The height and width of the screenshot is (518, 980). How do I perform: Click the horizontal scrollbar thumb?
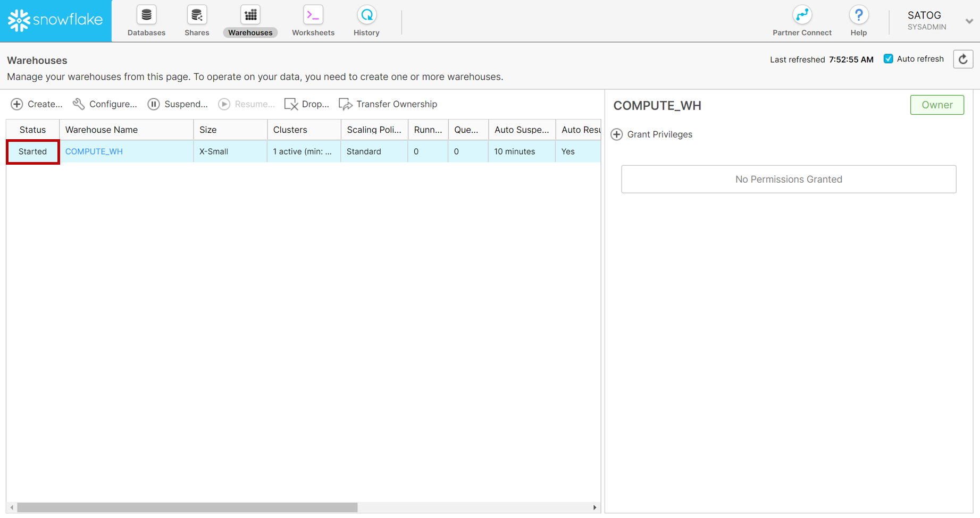click(187, 507)
